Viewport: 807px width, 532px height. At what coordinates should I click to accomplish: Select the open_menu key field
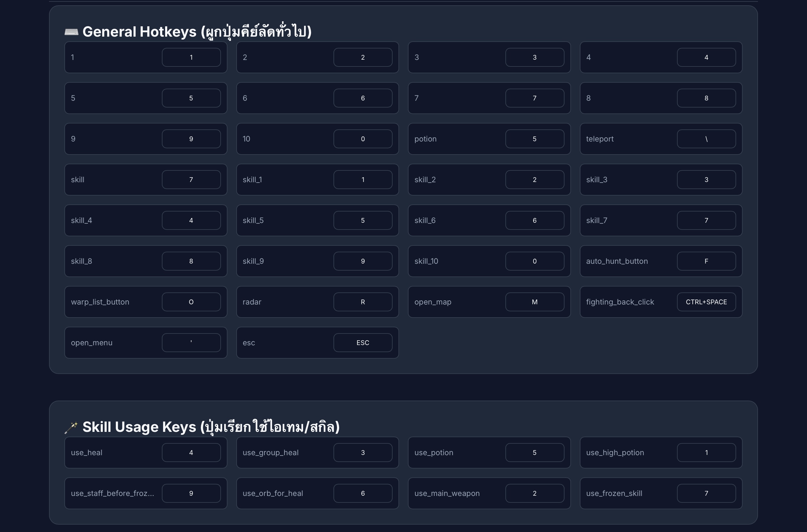[191, 342]
